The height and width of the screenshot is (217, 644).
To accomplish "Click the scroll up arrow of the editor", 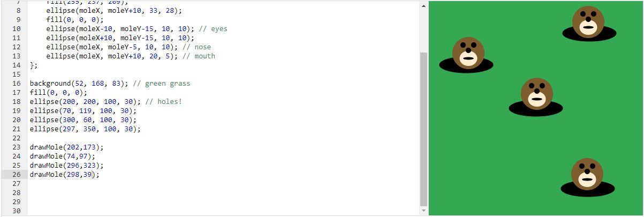I will [x=424, y=6].
